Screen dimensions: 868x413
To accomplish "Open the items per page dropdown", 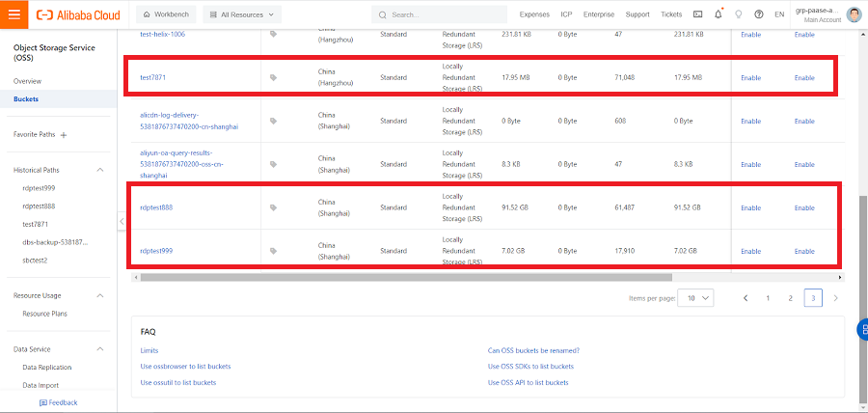I will (695, 298).
